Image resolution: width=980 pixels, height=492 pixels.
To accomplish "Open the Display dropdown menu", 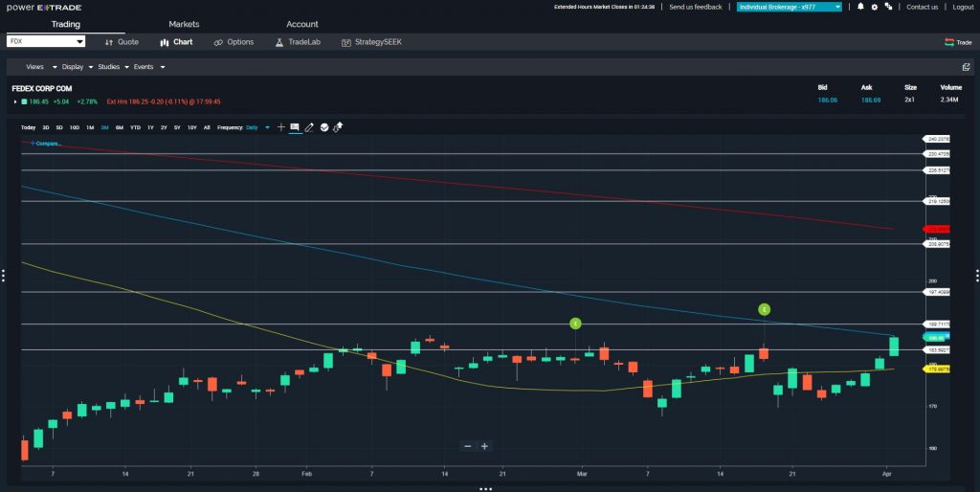I will (x=78, y=67).
